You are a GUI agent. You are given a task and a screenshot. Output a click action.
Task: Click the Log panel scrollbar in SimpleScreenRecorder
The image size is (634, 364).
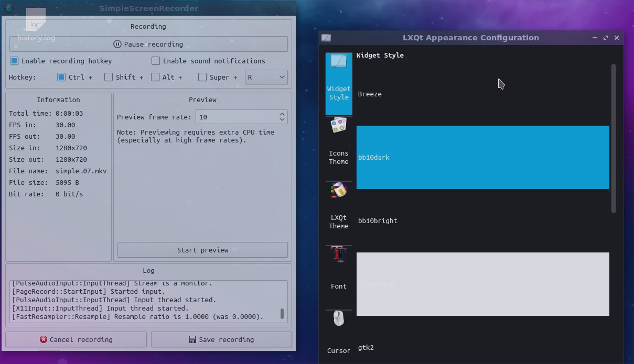coord(282,314)
